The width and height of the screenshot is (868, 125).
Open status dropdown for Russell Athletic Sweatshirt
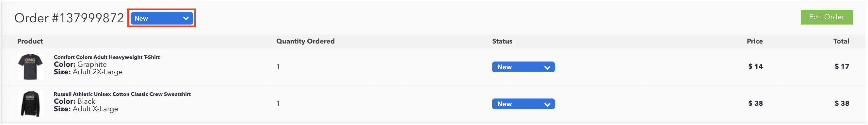523,104
